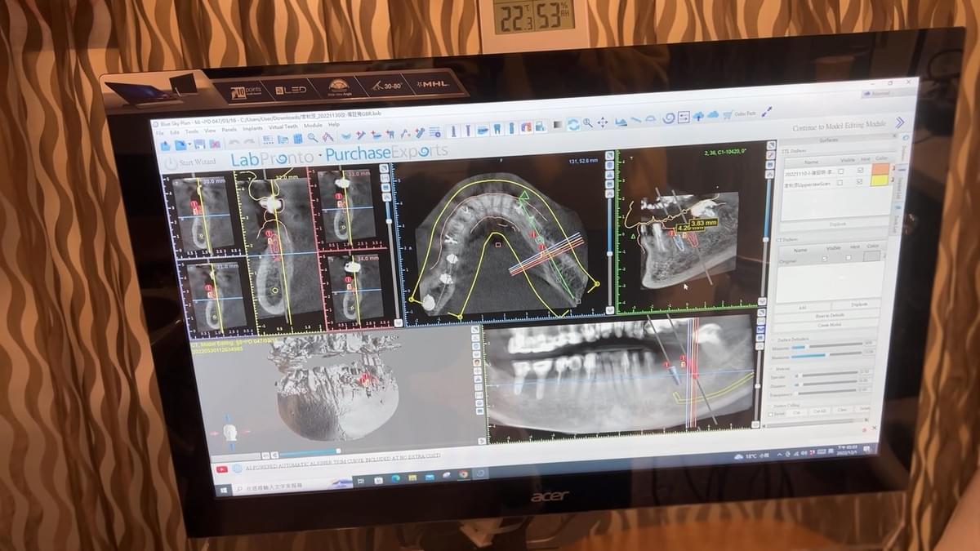Toggle Visible checkbox for UpperJawScan surface
The width and height of the screenshot is (980, 551).
click(x=840, y=183)
